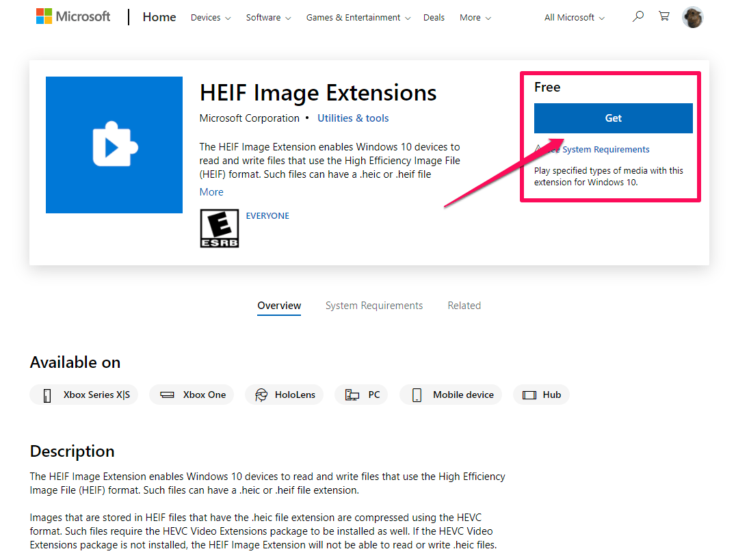Image resolution: width=736 pixels, height=560 pixels.
Task: Click the Get button
Action: tap(613, 118)
